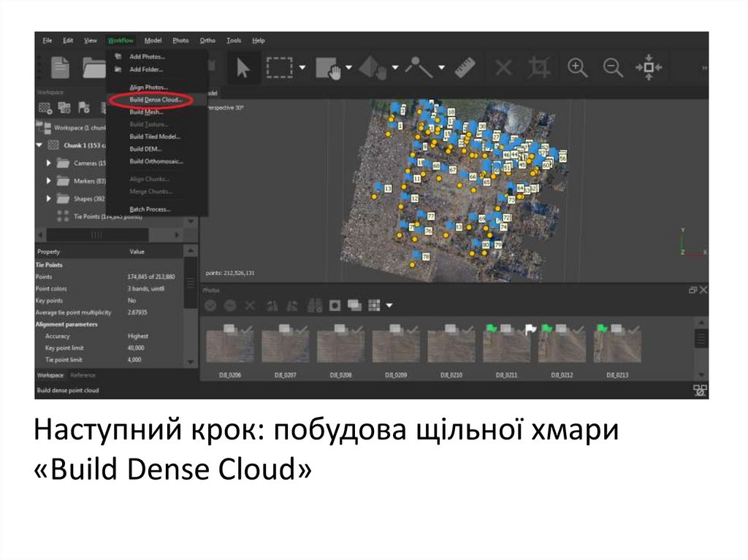Click the Open folder icon in toolbar
This screenshot has width=748, height=560.
point(93,67)
